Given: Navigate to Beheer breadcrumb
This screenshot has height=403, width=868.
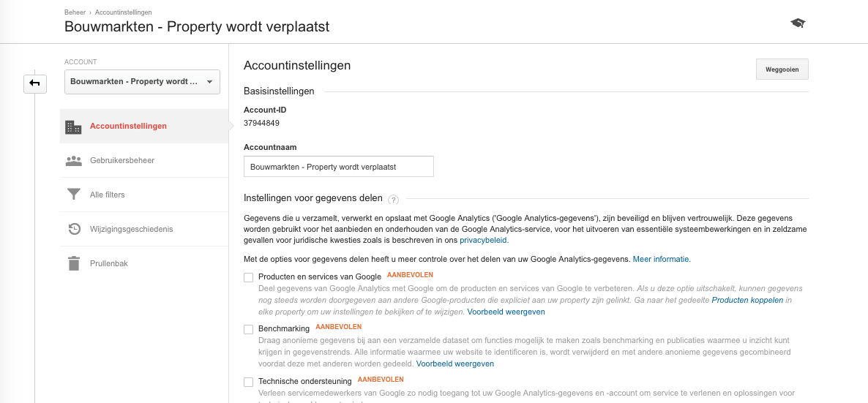Looking at the screenshot, I should [75, 12].
